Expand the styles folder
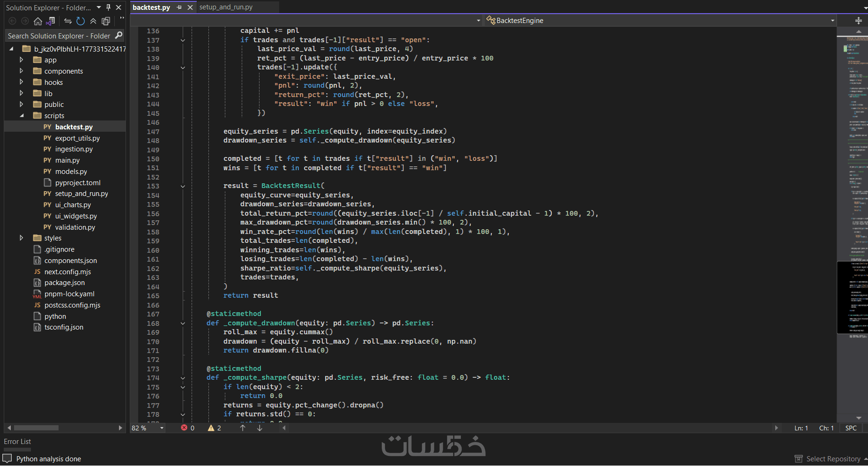This screenshot has width=868, height=466. pyautogui.click(x=21, y=238)
